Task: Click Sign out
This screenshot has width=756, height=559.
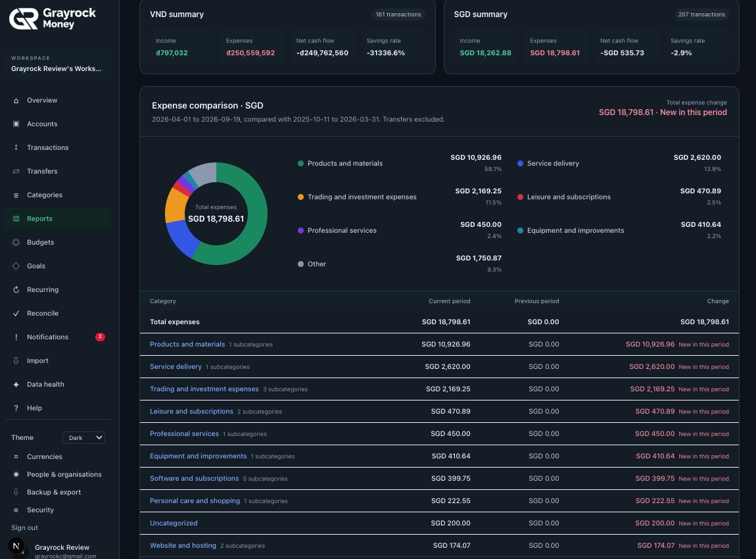Action: (24, 527)
